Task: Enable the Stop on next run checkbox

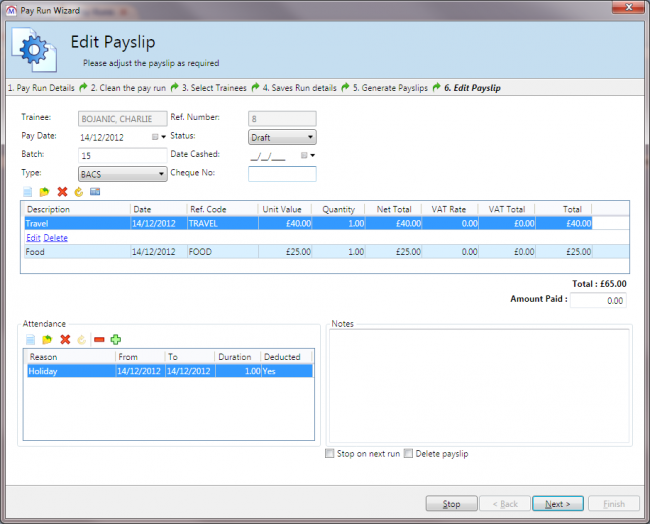Action: click(x=331, y=454)
